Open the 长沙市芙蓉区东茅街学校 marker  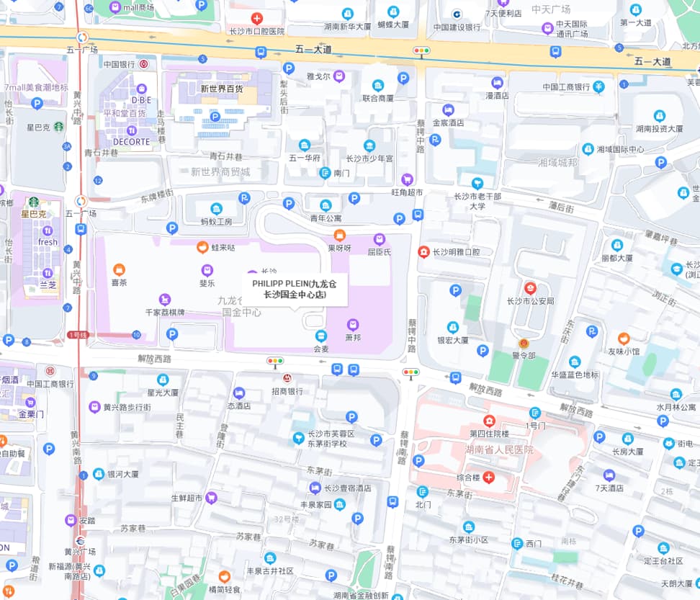coord(298,439)
